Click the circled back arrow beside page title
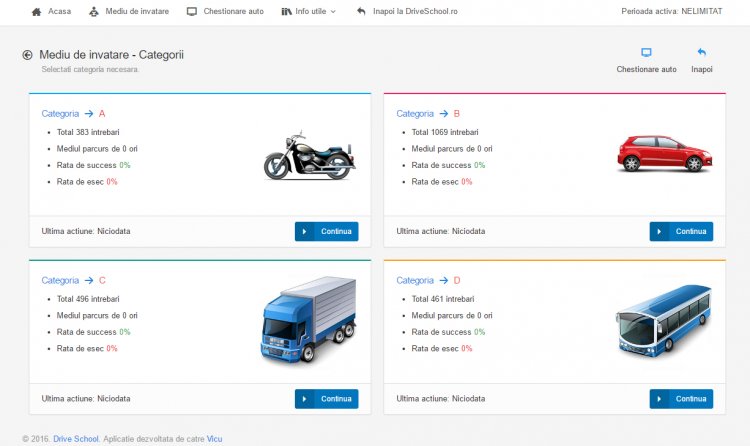This screenshot has width=750, height=446. tap(27, 55)
